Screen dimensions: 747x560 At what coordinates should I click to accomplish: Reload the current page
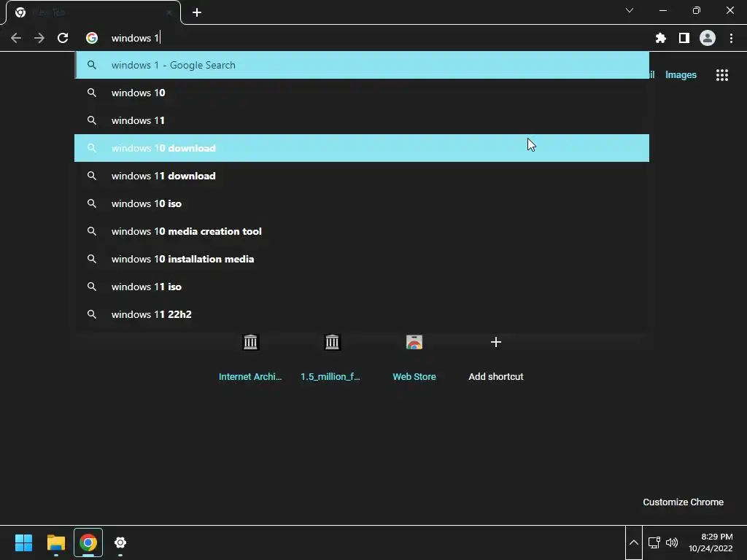(63, 38)
